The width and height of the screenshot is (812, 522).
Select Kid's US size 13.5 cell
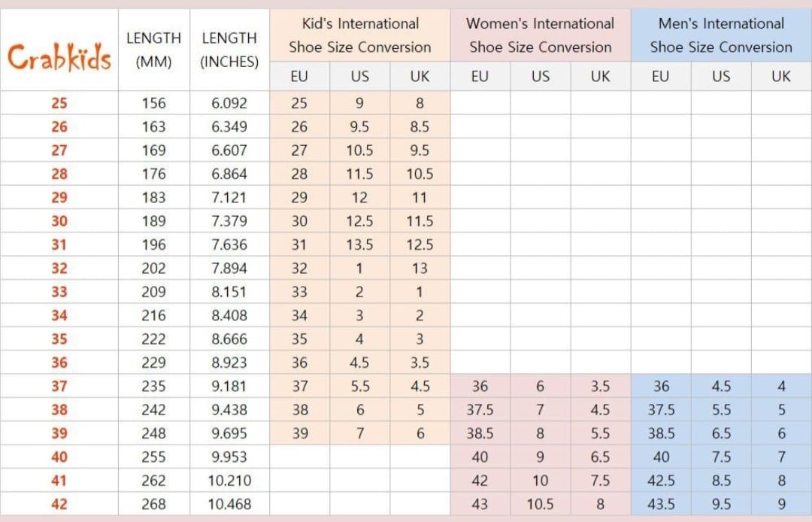(359, 244)
